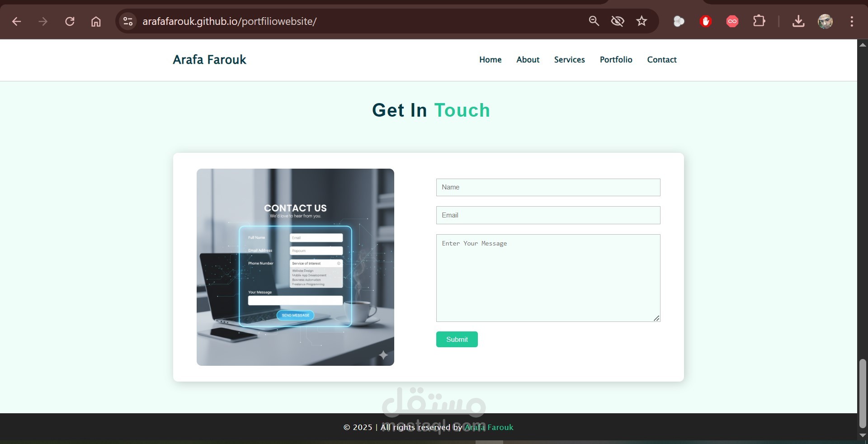868x444 pixels.
Task: Bookmark this page with the star icon
Action: tap(642, 21)
